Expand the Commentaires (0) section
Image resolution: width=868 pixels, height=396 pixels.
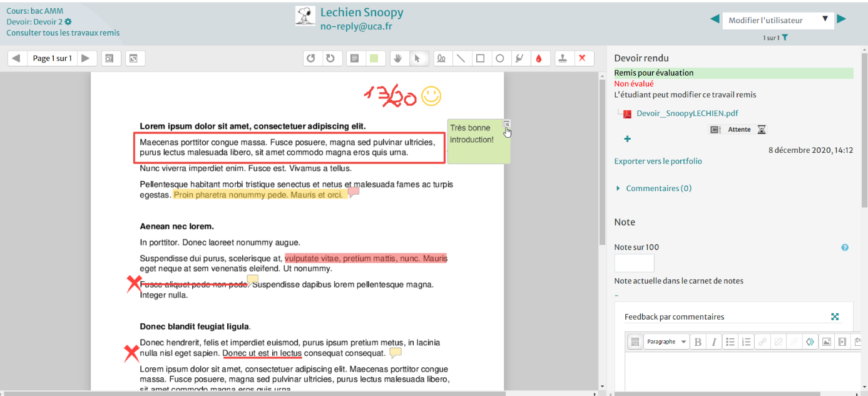click(x=658, y=189)
